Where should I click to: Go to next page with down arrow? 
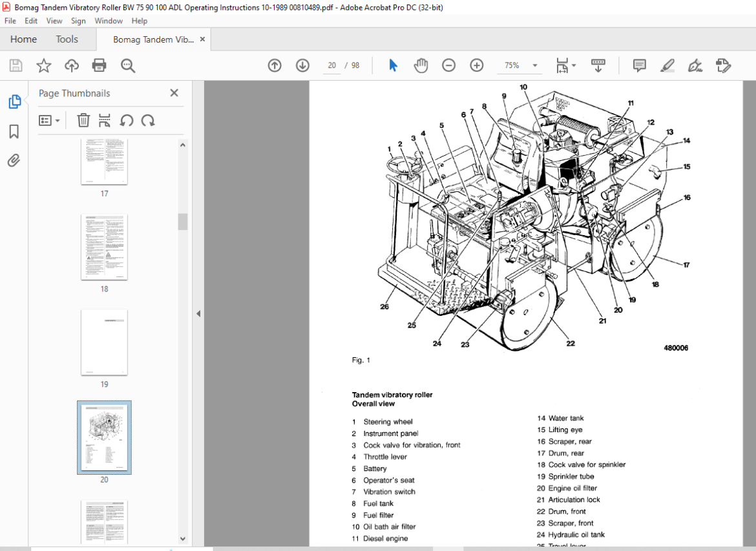click(303, 65)
